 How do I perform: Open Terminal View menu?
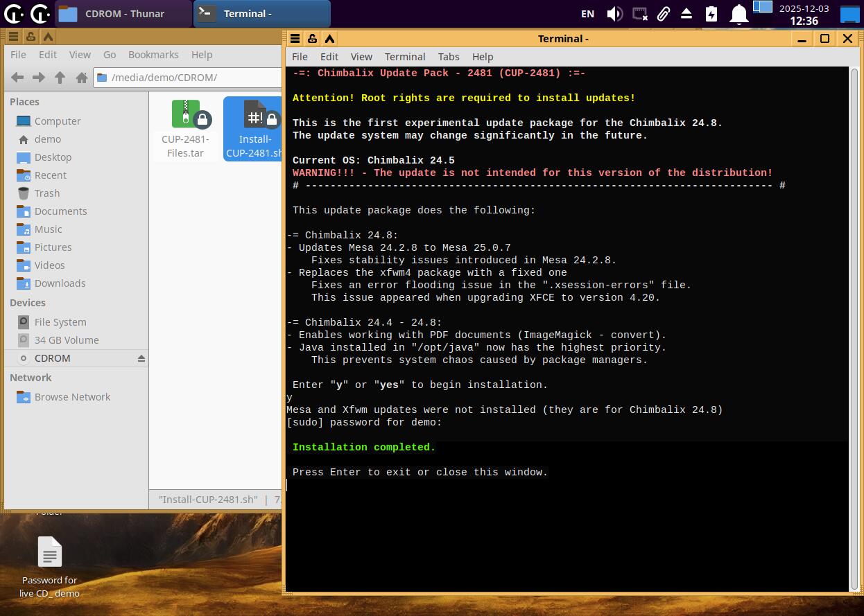[x=361, y=57]
